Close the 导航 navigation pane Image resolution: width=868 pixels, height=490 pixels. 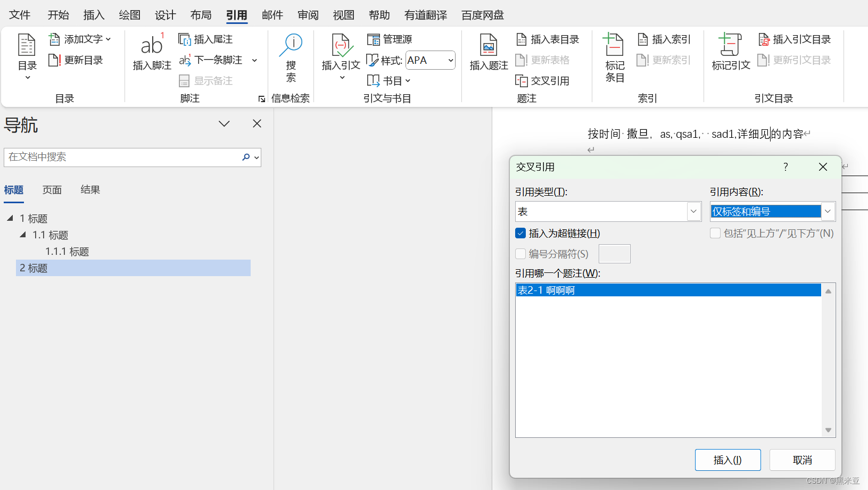point(257,123)
